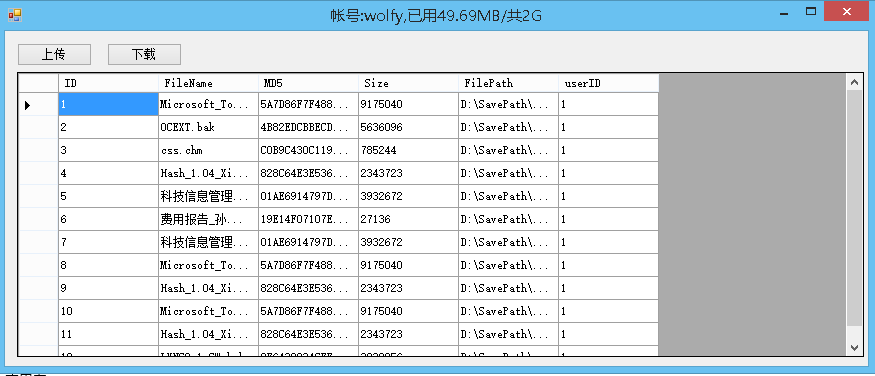875x376 pixels.
Task: Select size cell 27136
Action: click(408, 219)
